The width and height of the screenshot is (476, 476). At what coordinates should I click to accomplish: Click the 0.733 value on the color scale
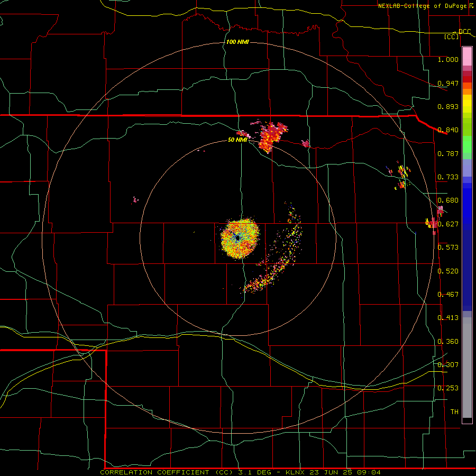448,177
